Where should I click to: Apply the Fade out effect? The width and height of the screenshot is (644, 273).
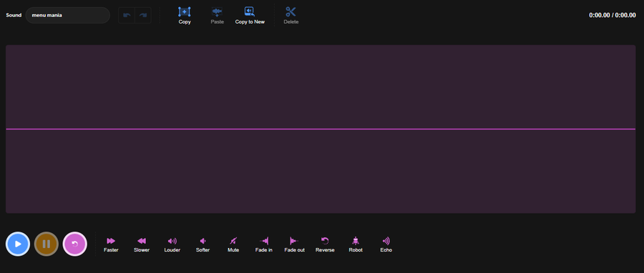point(295,244)
